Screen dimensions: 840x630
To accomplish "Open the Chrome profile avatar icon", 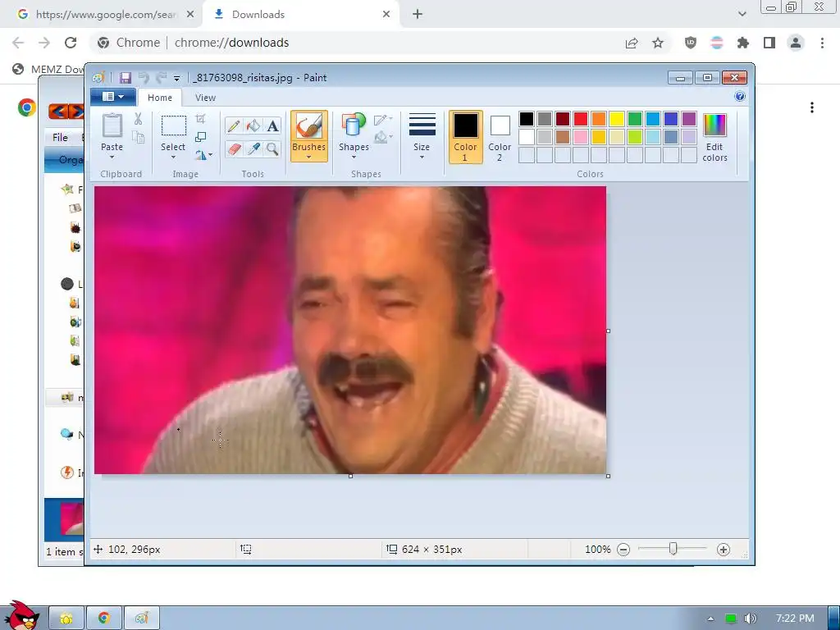I will 796,43.
